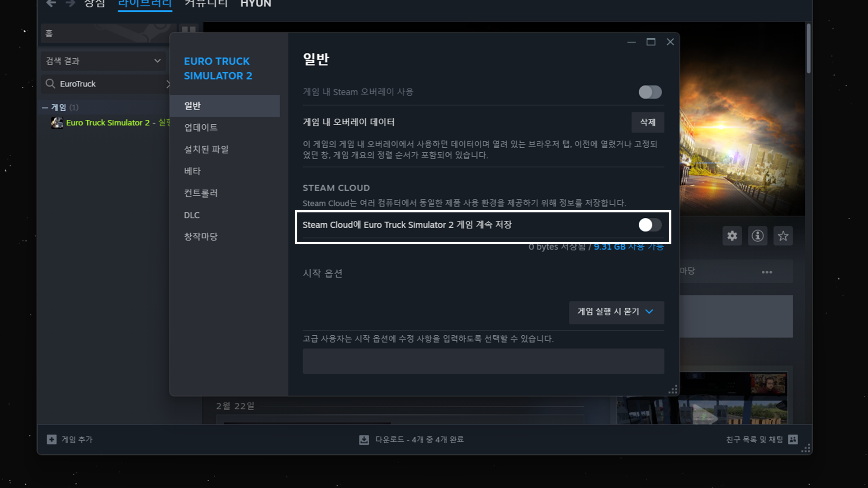Open 게임 실행 시 묻기 dropdown
This screenshot has height=488, width=868.
point(616,312)
